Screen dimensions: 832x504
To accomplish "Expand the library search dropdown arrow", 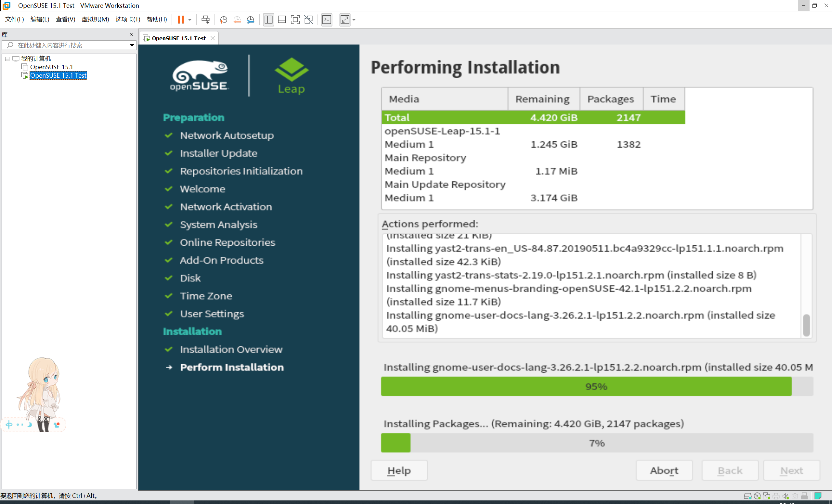I will pyautogui.click(x=132, y=45).
